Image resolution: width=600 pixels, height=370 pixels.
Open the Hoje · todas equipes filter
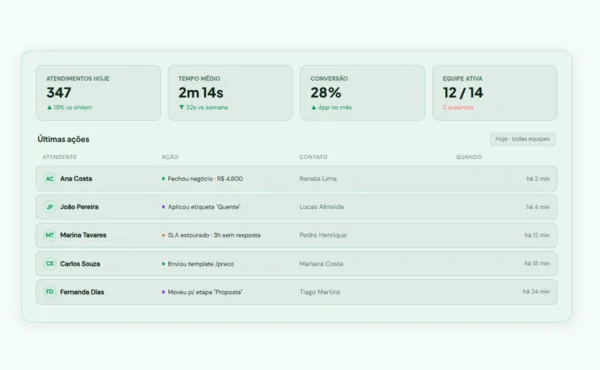click(x=522, y=139)
